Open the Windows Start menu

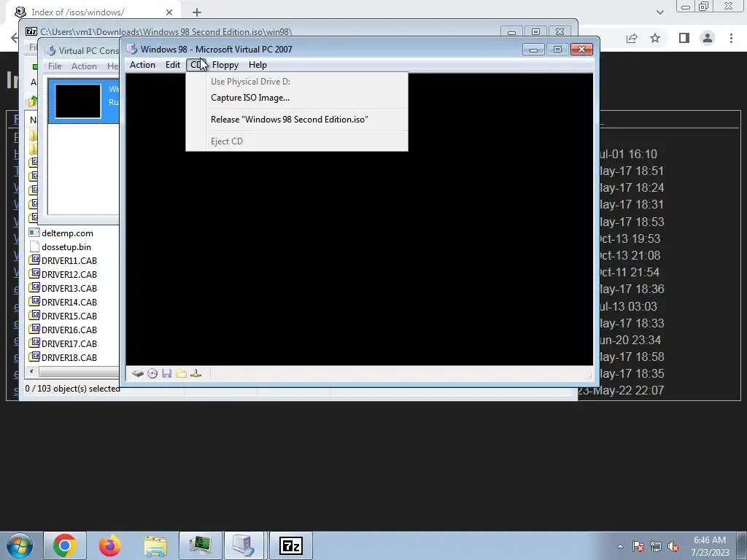[20, 545]
